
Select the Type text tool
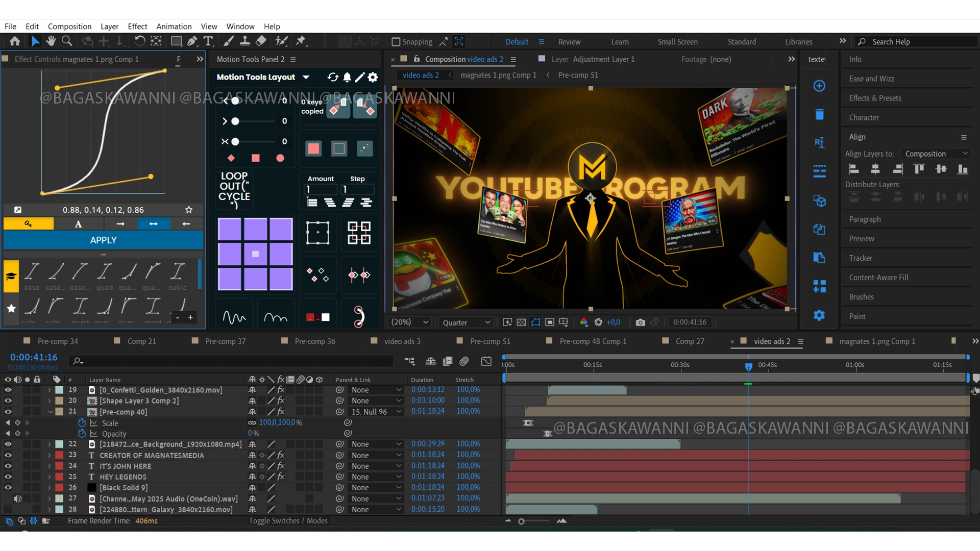pyautogui.click(x=208, y=41)
